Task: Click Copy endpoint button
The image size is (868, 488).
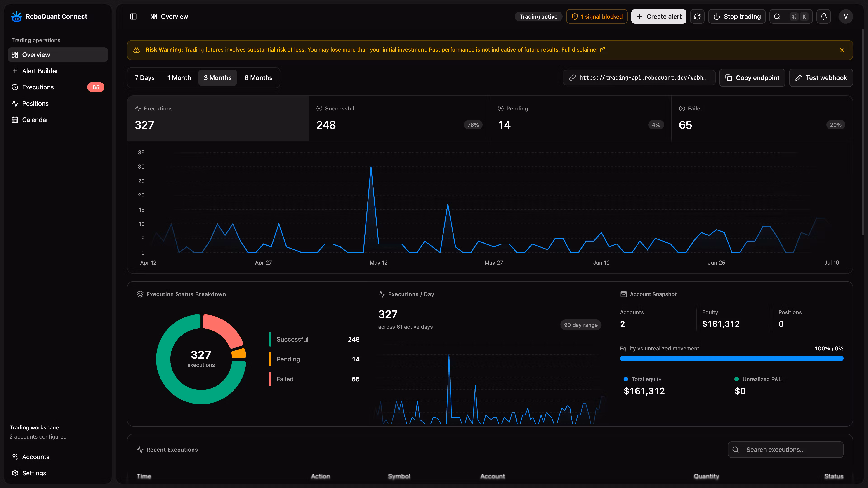Action: tap(752, 78)
